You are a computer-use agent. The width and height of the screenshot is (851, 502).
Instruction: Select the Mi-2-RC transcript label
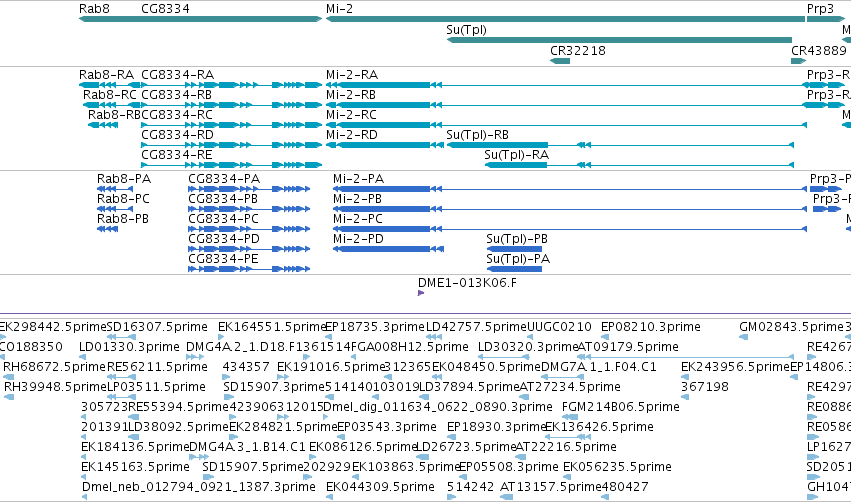click(351, 115)
